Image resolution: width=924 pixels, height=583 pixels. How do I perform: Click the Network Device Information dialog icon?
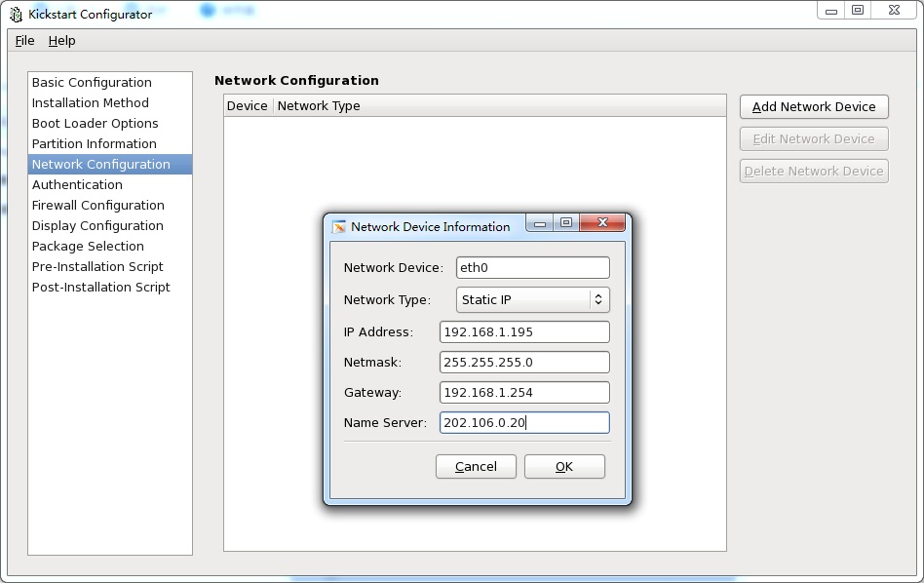tap(339, 227)
